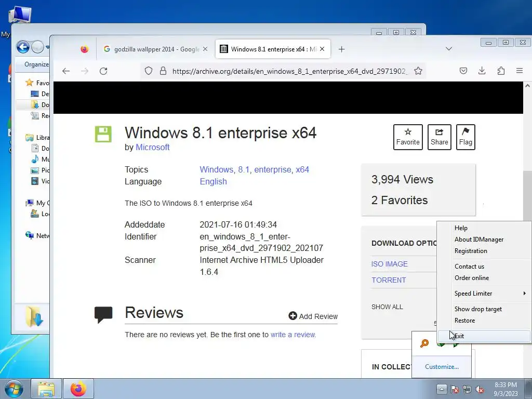532x399 pixels.
Task: Download via the ISO IMAGE link
Action: [390, 264]
